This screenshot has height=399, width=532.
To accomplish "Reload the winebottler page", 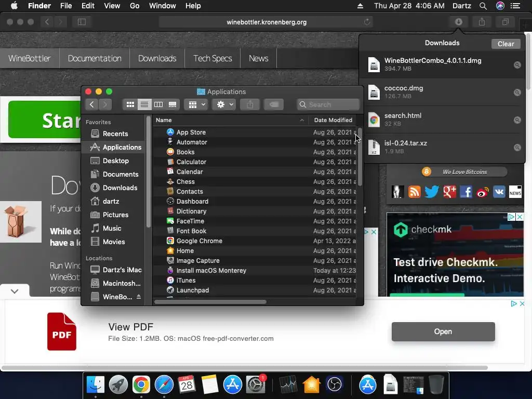I will point(367,22).
